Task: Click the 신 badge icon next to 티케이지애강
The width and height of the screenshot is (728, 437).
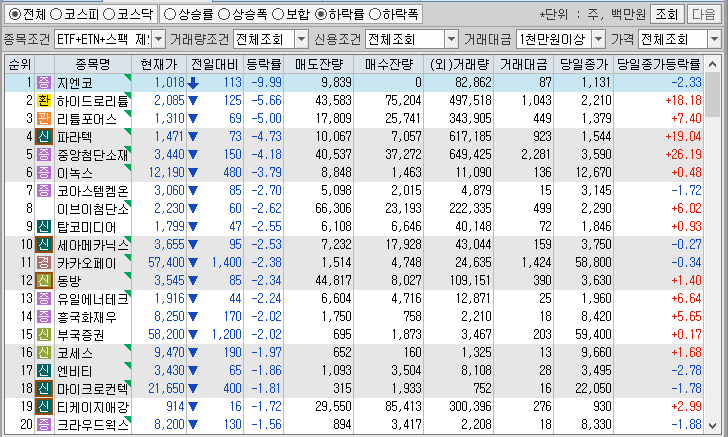Action: click(44, 407)
